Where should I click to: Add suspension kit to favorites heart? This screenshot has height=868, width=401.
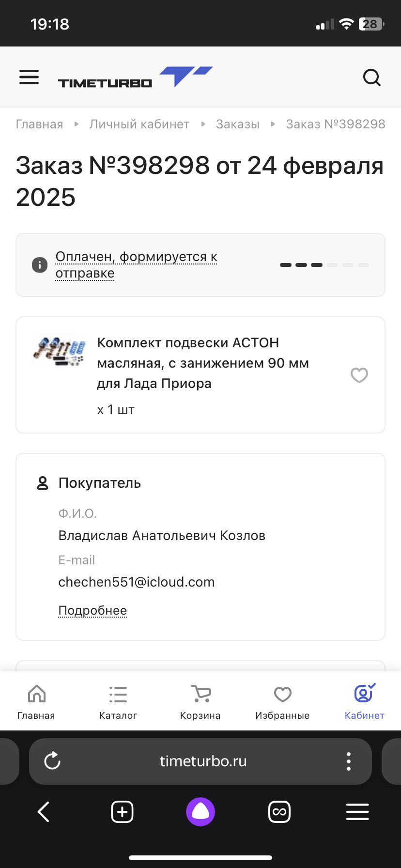(359, 375)
